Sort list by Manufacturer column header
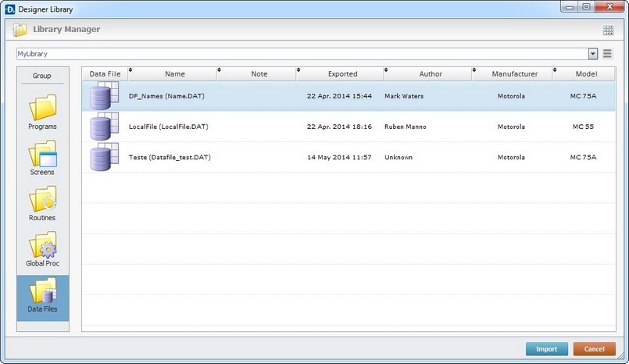 tap(515, 73)
